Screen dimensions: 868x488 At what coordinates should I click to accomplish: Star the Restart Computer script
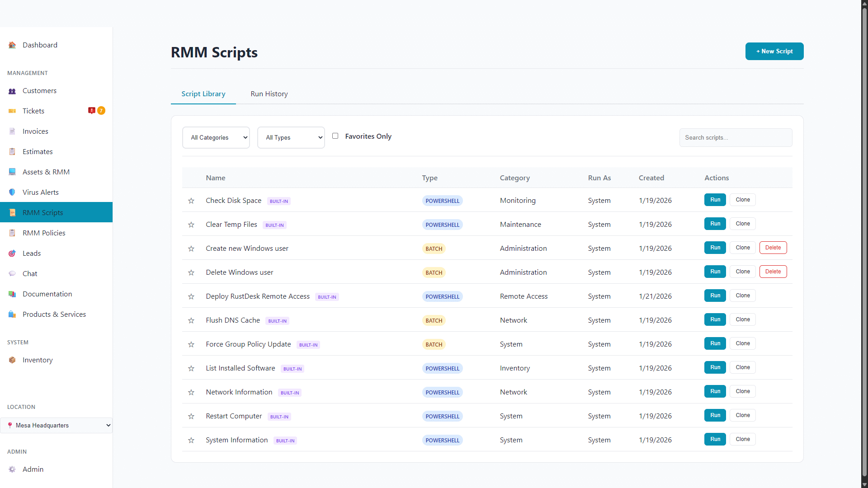[191, 416]
